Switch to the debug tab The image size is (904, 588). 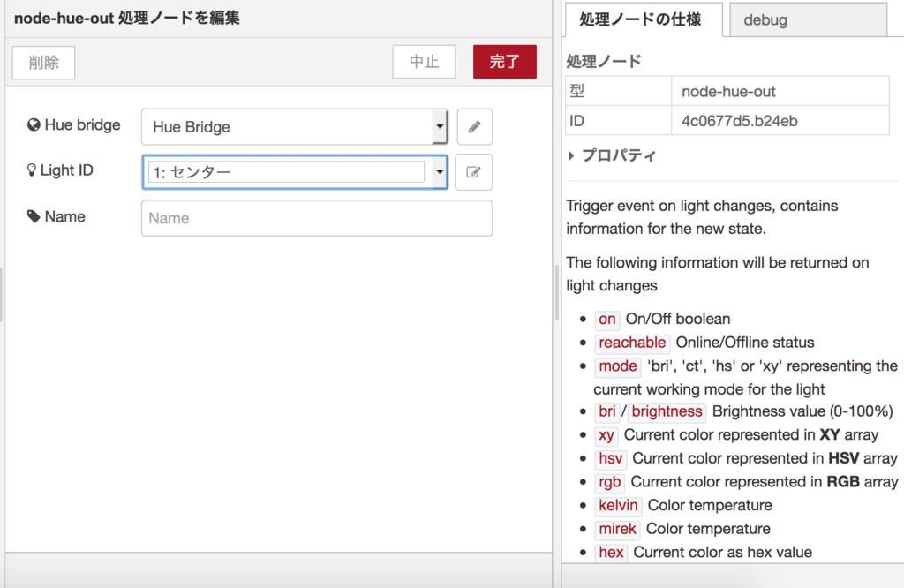(808, 20)
